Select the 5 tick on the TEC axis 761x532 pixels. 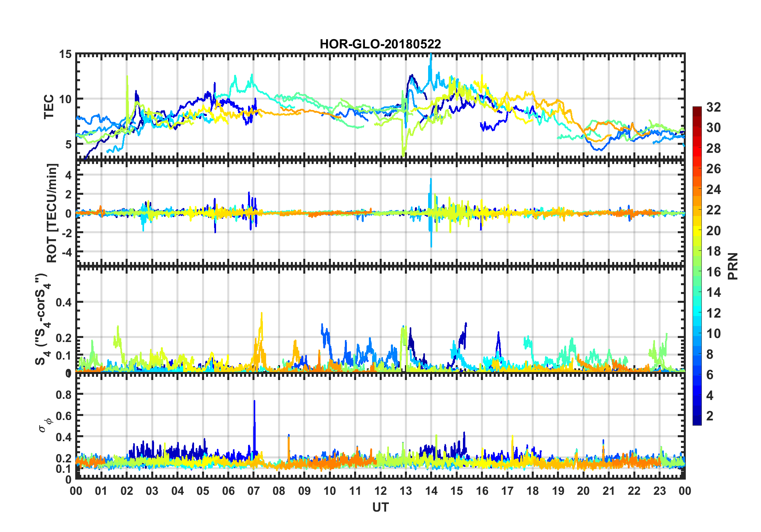69,144
